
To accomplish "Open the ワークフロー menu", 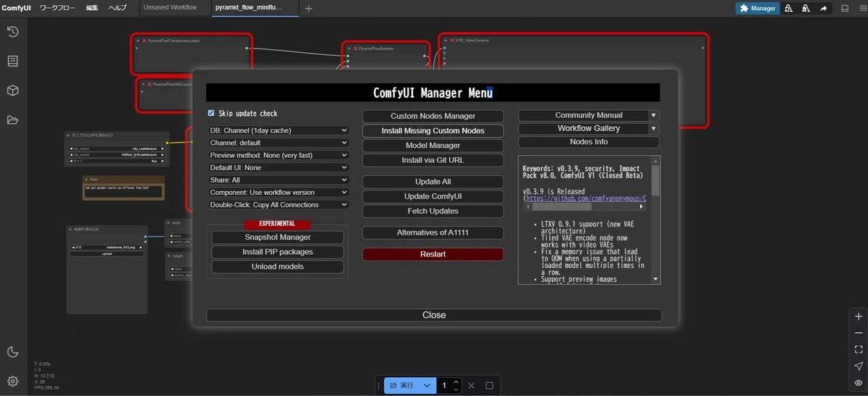I will [x=57, y=8].
